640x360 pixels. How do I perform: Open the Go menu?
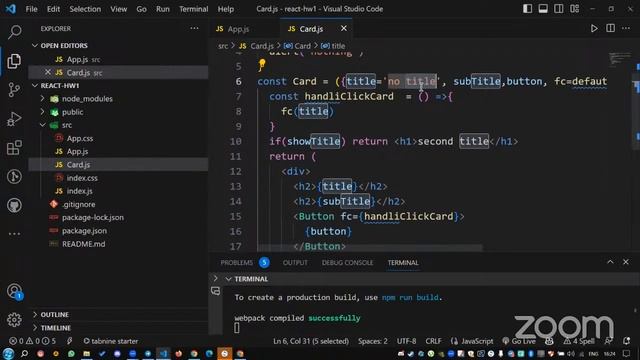141,9
